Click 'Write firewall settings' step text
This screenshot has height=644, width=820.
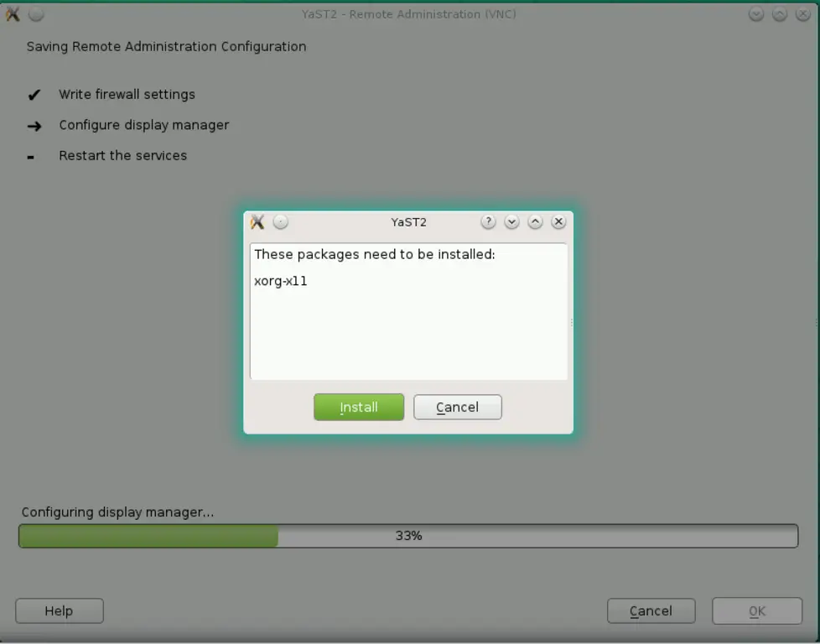coord(127,94)
